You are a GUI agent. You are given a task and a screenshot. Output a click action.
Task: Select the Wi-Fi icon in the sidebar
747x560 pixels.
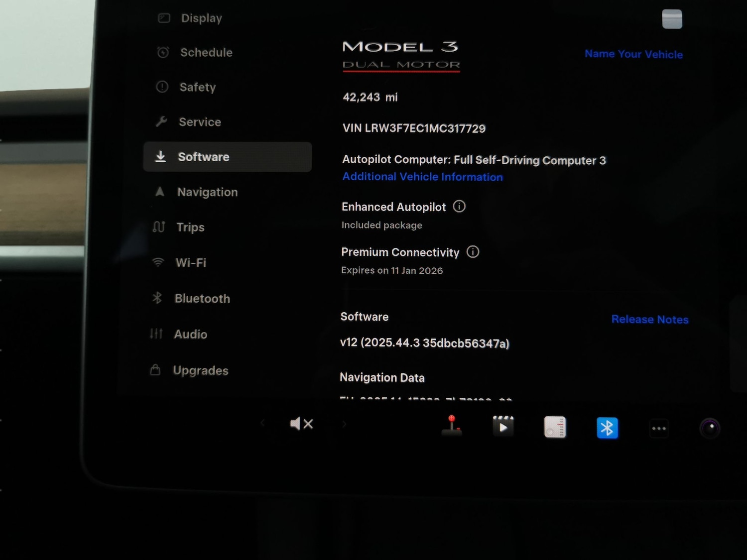(x=158, y=262)
